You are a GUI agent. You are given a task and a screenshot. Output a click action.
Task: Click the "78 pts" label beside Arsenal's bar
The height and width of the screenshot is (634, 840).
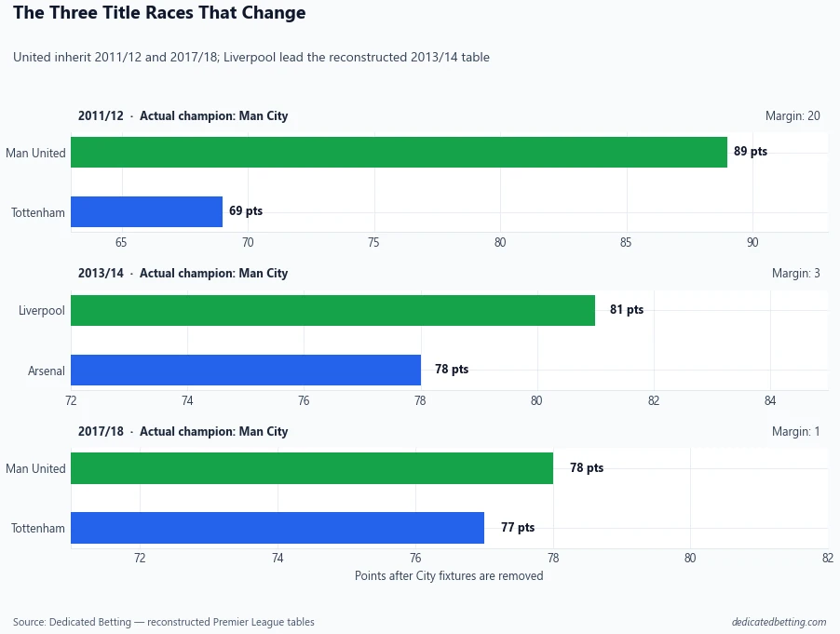452,369
